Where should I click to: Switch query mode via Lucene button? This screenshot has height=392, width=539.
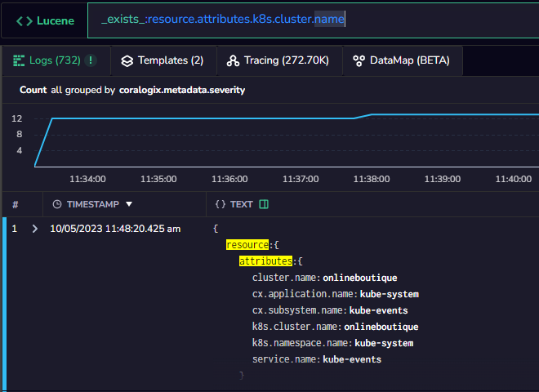pos(45,20)
